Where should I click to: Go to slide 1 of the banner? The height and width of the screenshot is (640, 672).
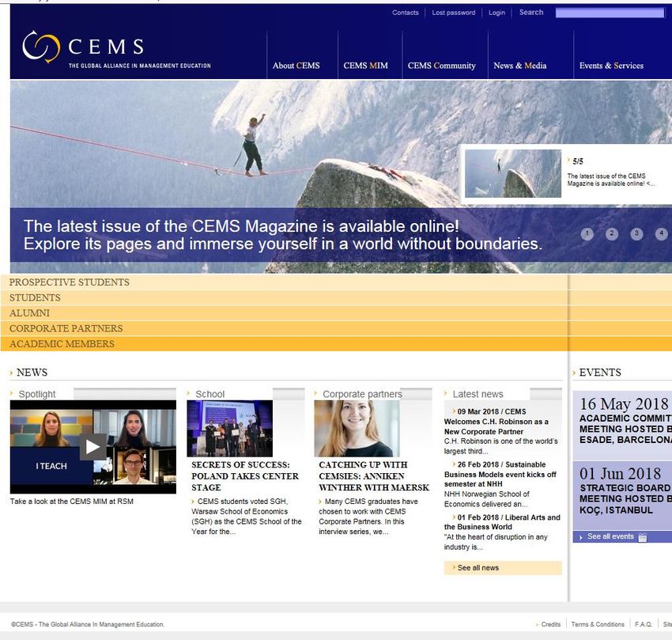coord(587,234)
